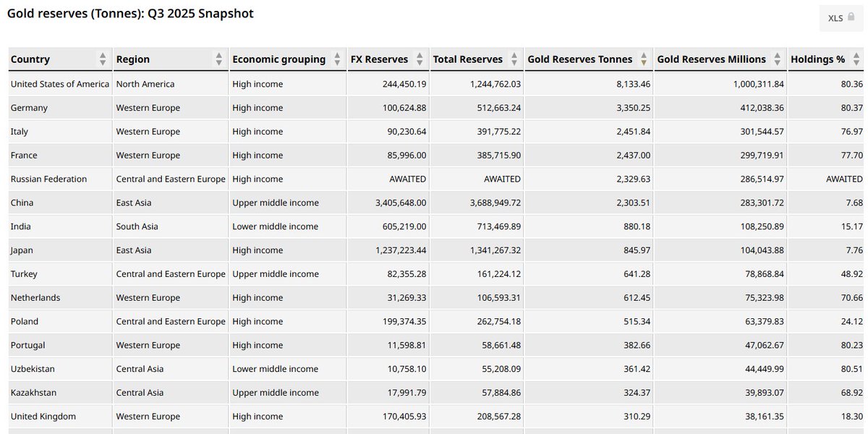Select India's Lower middle income cell
The width and height of the screenshot is (868, 434).
275,226
